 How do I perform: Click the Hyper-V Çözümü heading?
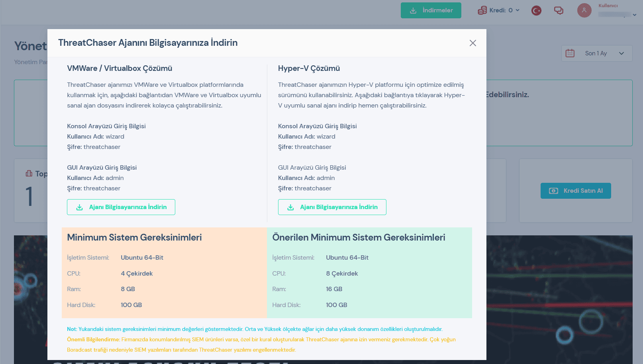click(x=309, y=68)
